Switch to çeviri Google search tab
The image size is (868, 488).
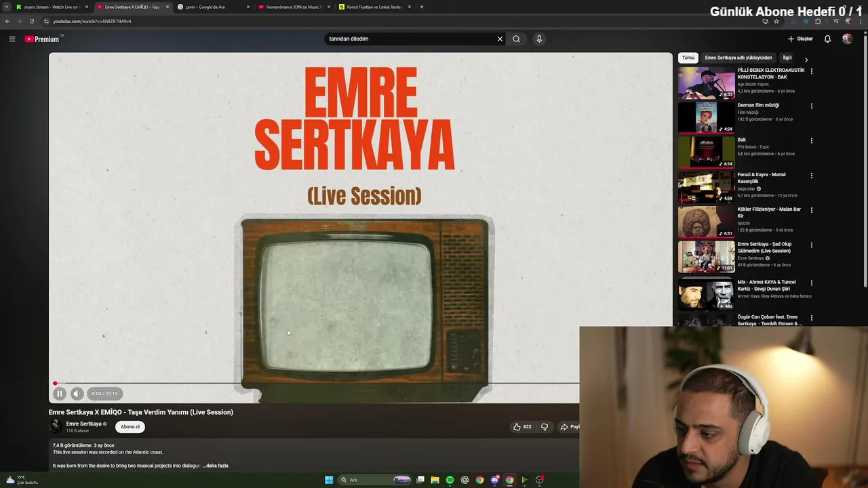214,7
